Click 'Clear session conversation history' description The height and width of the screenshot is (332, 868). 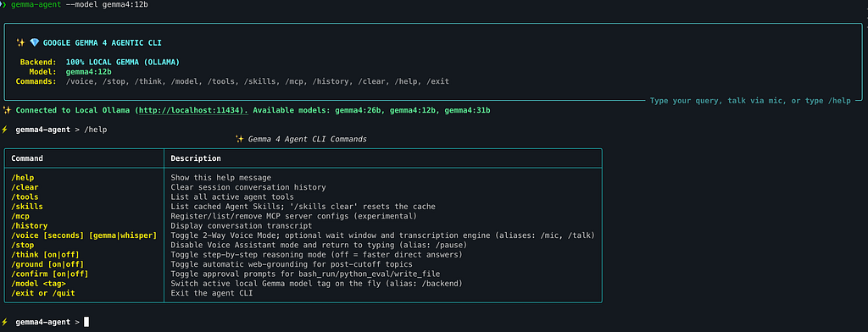pyautogui.click(x=248, y=187)
